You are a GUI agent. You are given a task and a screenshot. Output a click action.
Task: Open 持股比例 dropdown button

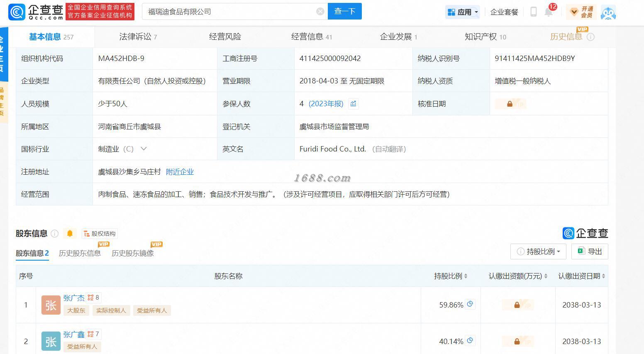click(538, 251)
